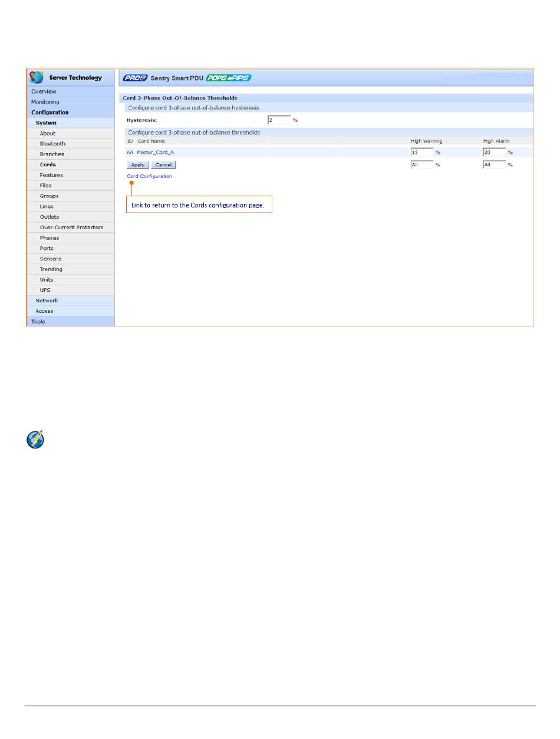This screenshot has width=560, height=739.
Task: Expand the Network configuration submenu
Action: click(x=47, y=301)
